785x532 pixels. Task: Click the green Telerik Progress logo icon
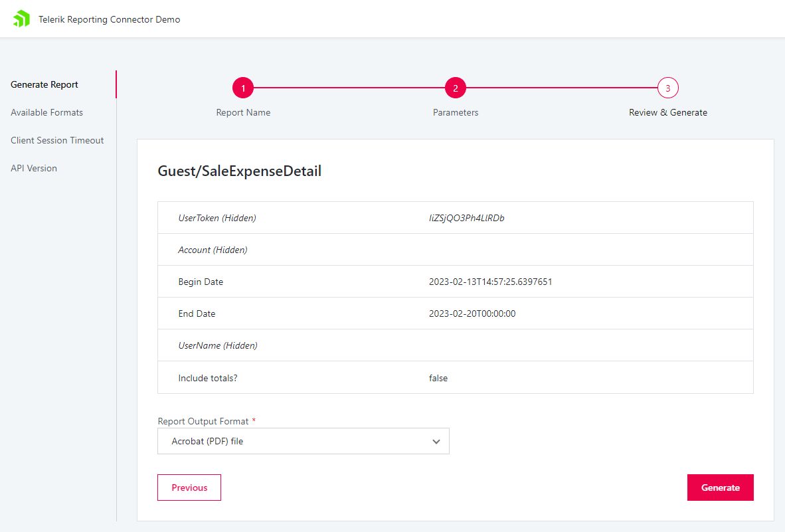pos(21,19)
